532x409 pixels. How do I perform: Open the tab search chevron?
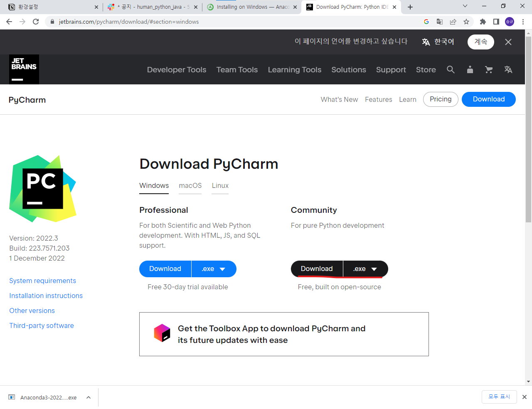465,6
